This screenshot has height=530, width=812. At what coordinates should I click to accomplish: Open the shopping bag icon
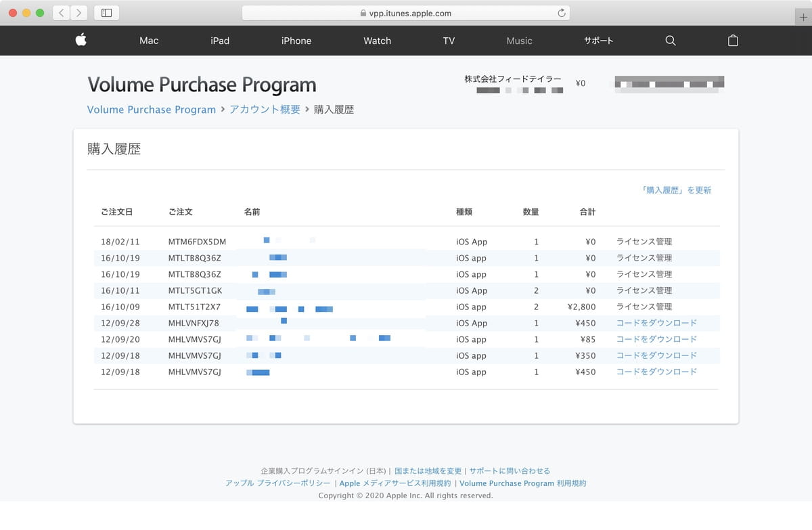(x=733, y=41)
